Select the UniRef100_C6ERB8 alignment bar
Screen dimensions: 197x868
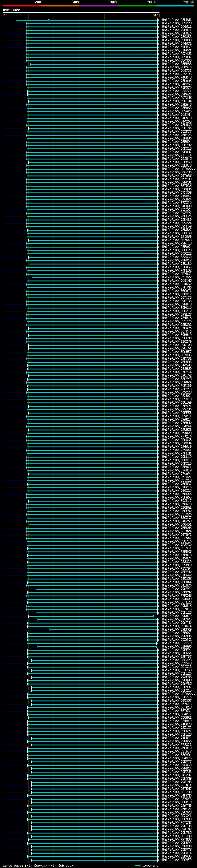coord(94,64)
